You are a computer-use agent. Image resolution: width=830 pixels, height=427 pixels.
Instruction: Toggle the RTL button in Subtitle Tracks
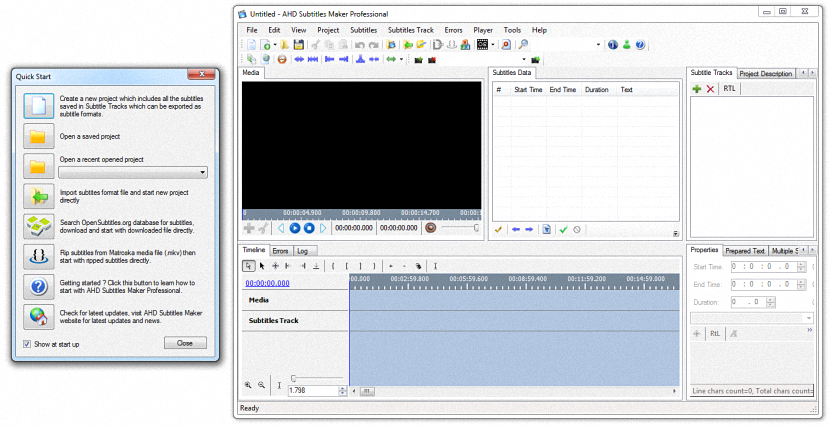pyautogui.click(x=729, y=89)
